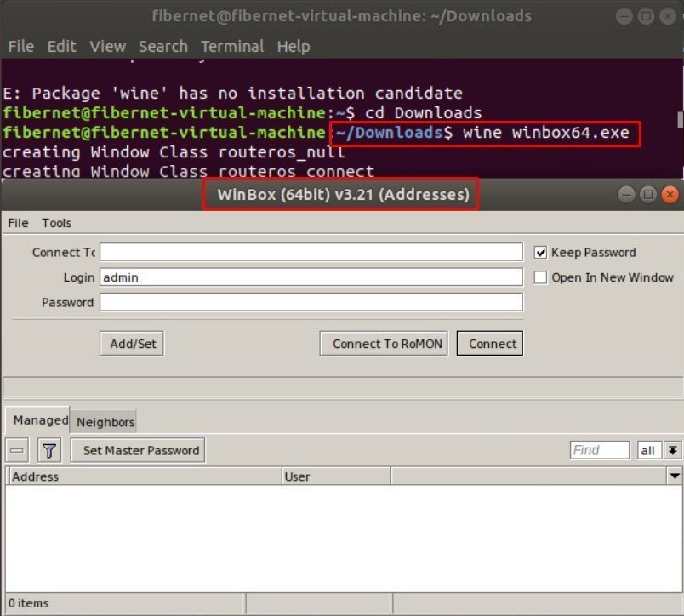684x616 pixels.
Task: Maximize the WinBox window
Action: point(648,194)
